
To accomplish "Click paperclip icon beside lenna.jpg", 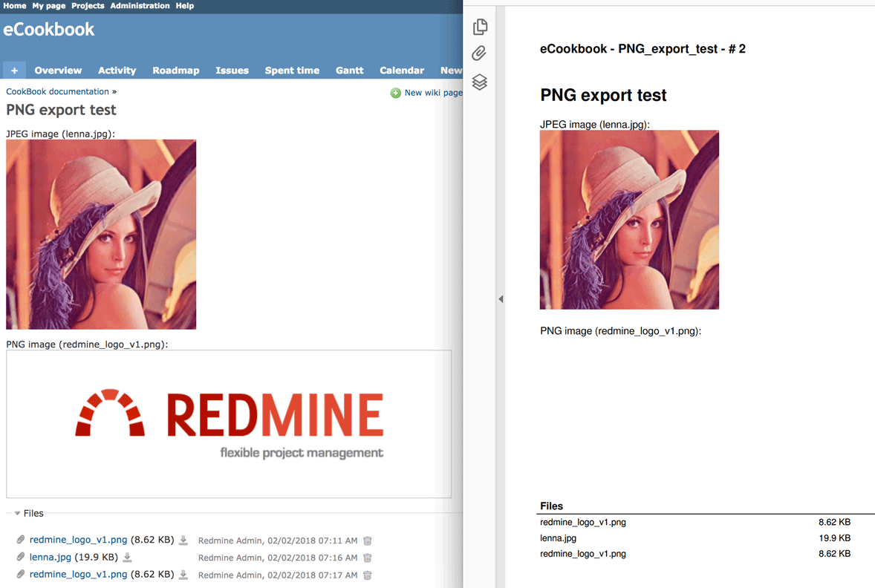I will coord(21,557).
